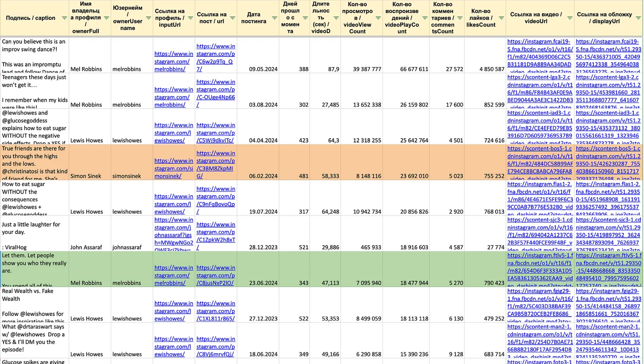The image size is (644, 364).
Task: Open filter for Ссылка на пост / url
Action: [232, 18]
